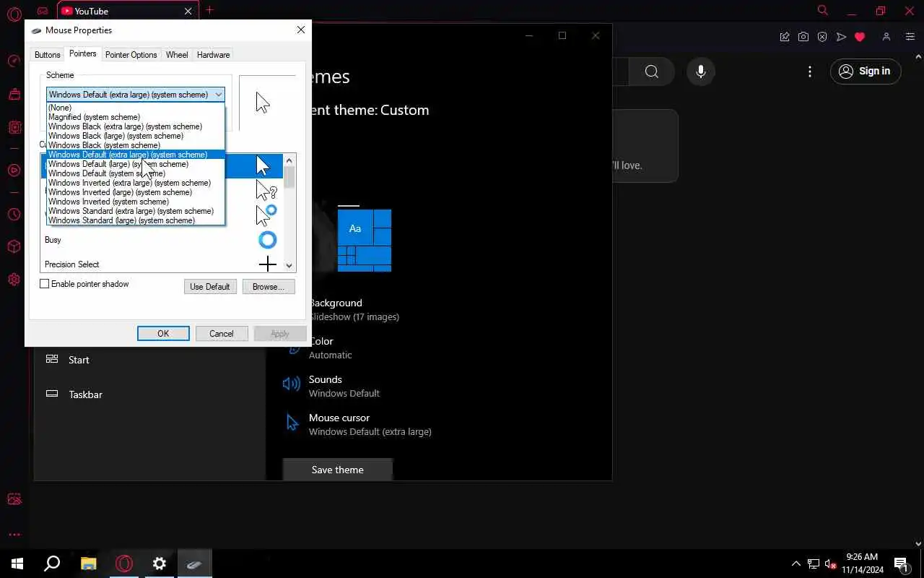This screenshot has height=578, width=924.
Task: Open Background slideshow setting in Themes
Action: pos(354,309)
